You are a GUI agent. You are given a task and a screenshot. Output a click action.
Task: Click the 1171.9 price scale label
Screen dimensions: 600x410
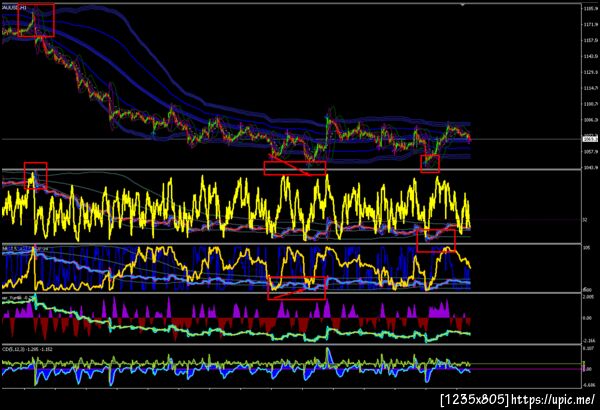pos(591,25)
